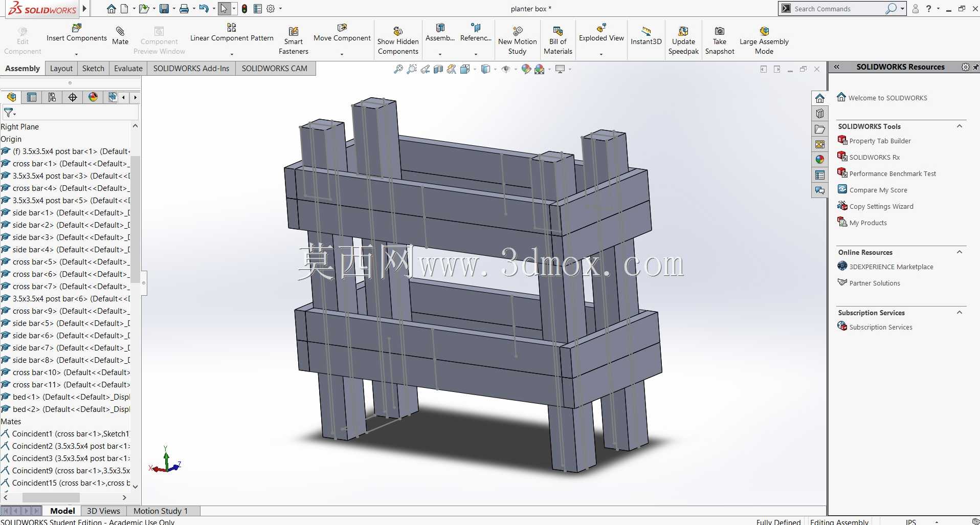Click the Search Commands field

pyautogui.click(x=839, y=9)
